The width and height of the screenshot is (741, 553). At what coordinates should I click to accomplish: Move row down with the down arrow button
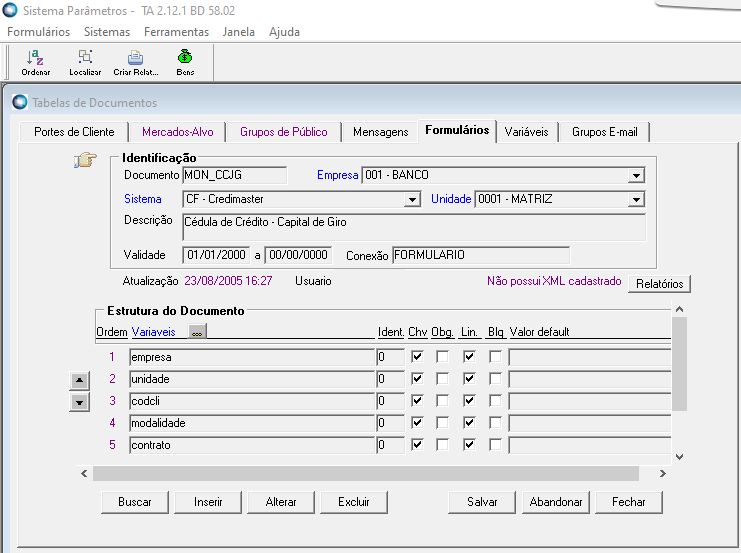79,403
